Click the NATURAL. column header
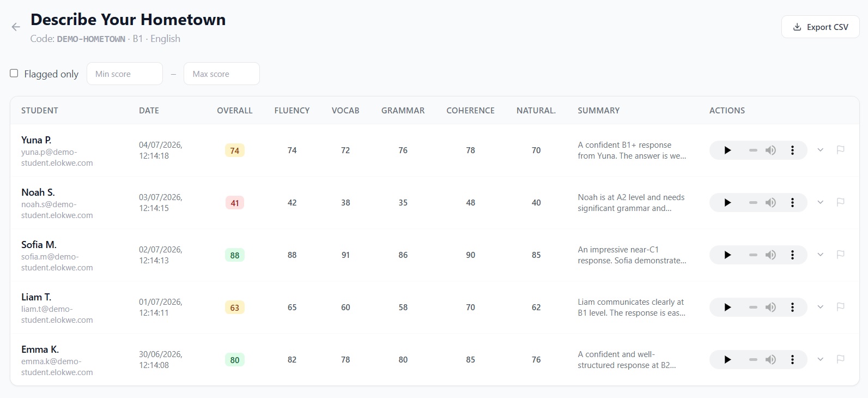This screenshot has width=868, height=398. pos(536,111)
